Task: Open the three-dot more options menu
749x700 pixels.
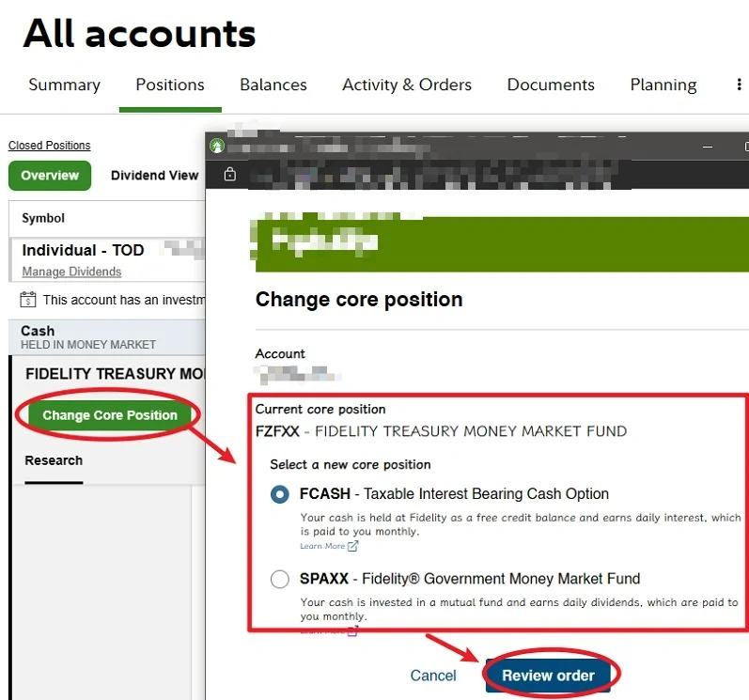Action: (739, 85)
